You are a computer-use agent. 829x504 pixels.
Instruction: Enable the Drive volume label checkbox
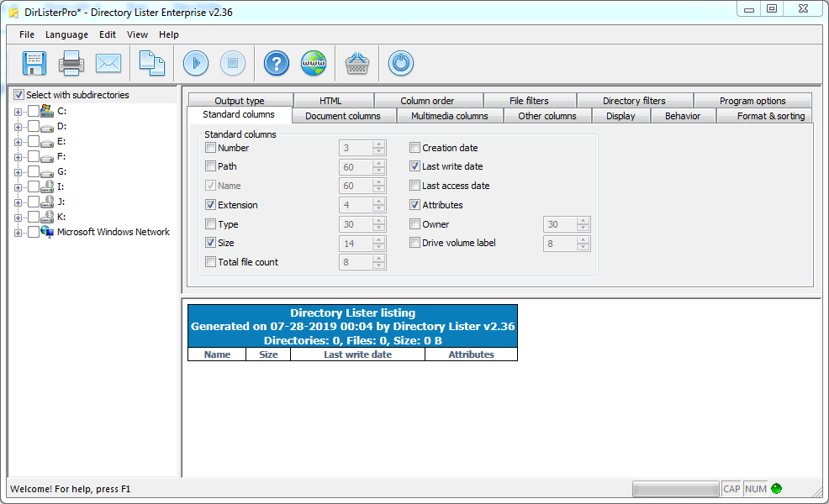click(415, 243)
